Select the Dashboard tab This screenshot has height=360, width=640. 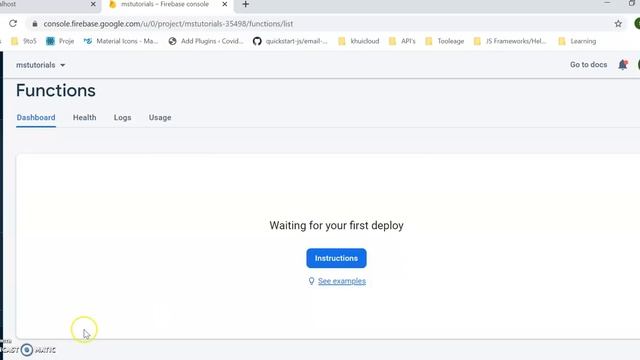coord(36,118)
